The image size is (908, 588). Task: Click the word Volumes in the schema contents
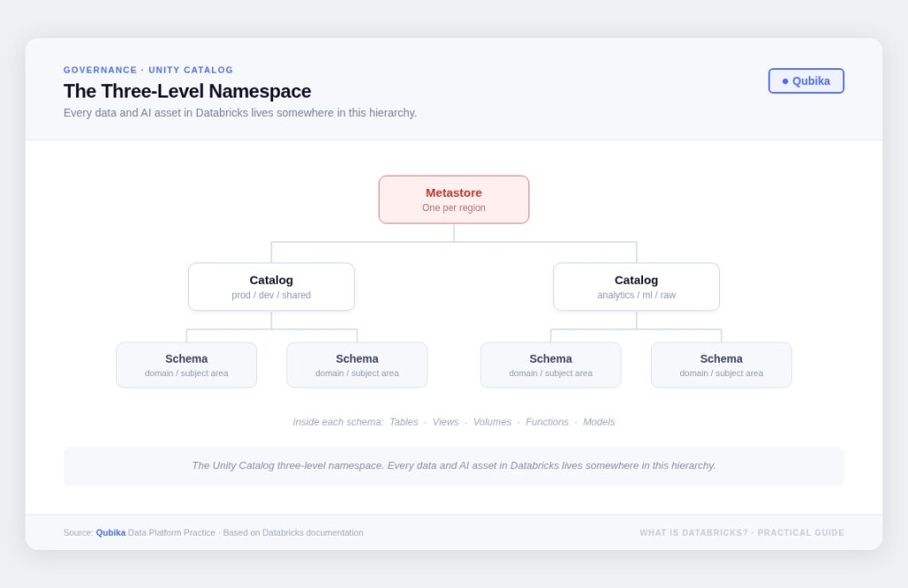coord(492,422)
